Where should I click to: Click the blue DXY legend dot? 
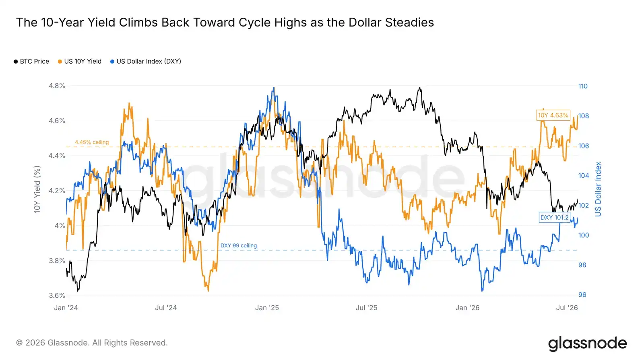pos(112,62)
